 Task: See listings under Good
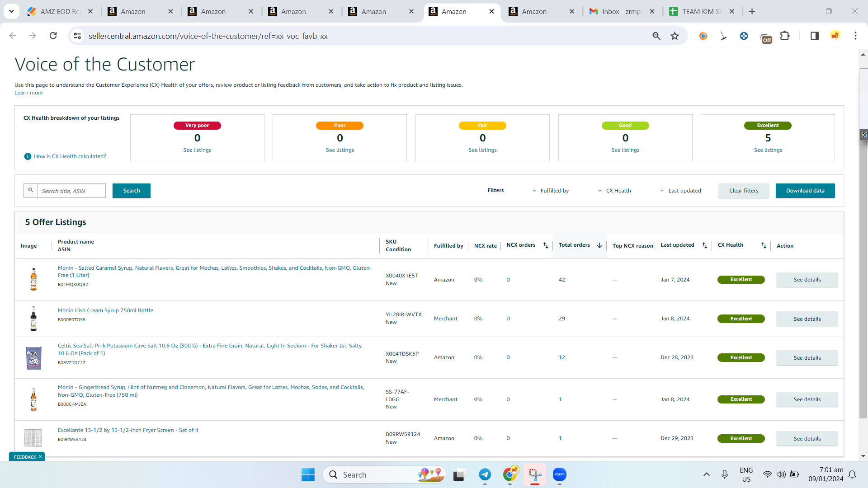click(625, 150)
